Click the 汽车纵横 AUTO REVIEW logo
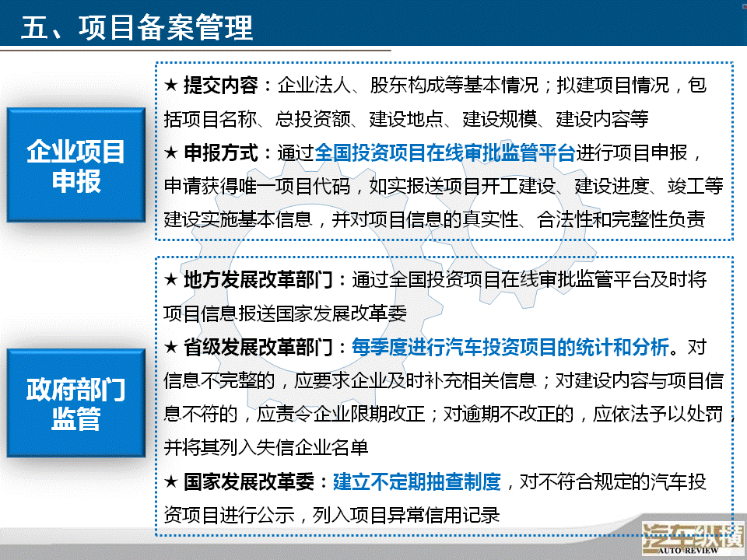The image size is (747, 560). [693, 538]
